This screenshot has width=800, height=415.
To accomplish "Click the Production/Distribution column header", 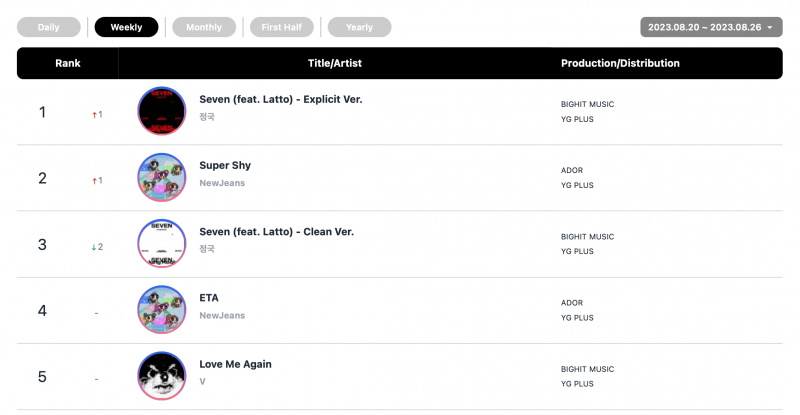I will coord(620,63).
